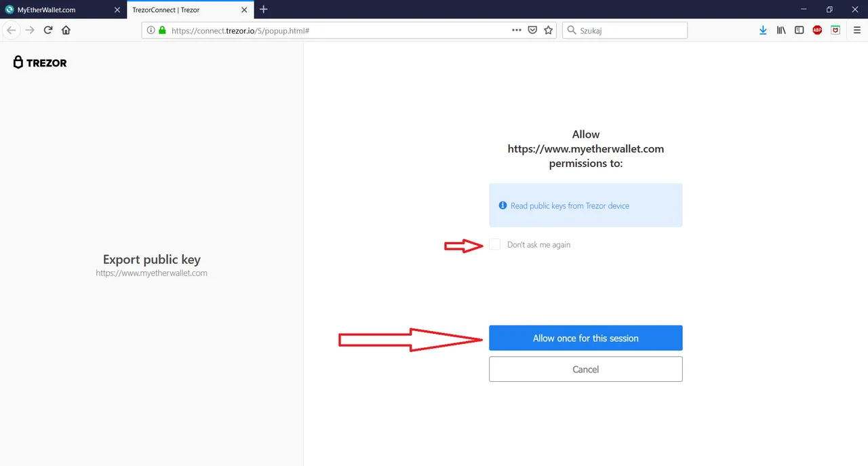Click the green secure connection padlock
868x466 pixels.
tap(162, 31)
